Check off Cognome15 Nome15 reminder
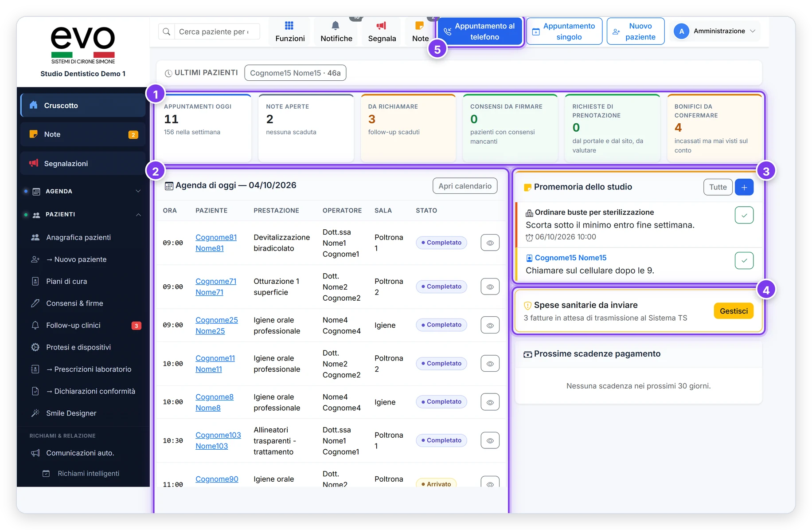The height and width of the screenshot is (530, 812). [744, 260]
